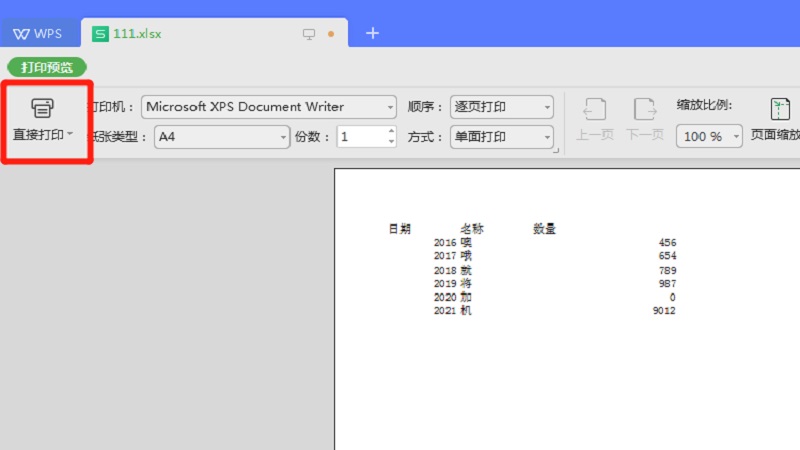Screen dimensions: 800x450
Task: Increase number of copies with up arrow
Action: point(391,131)
